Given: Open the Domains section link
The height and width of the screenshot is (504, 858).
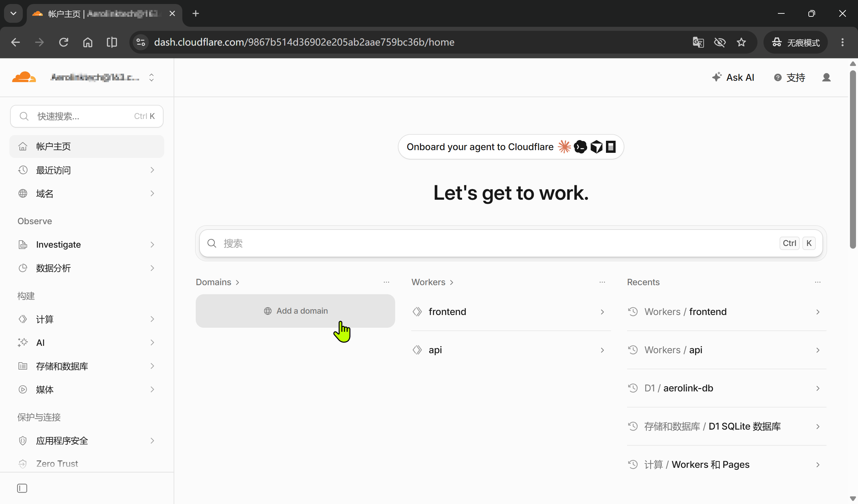Looking at the screenshot, I should pyautogui.click(x=218, y=282).
